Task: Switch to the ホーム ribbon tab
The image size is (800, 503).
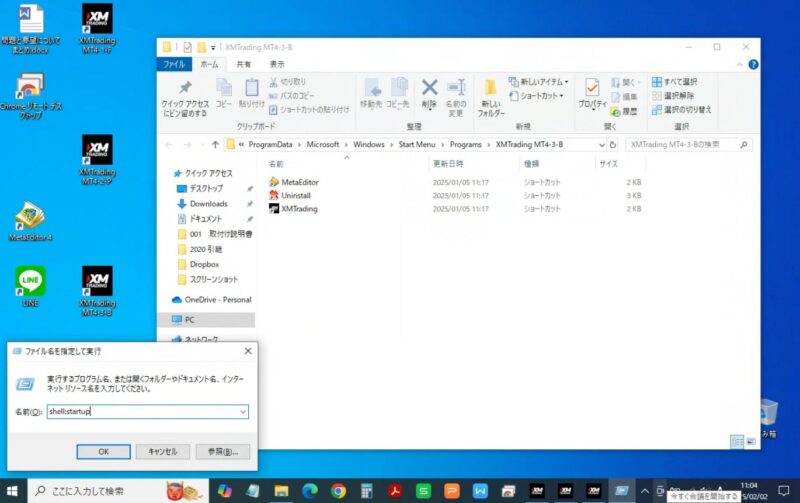Action: (x=209, y=64)
